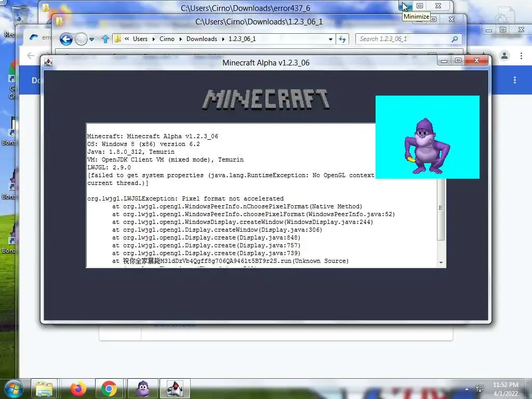Screen dimensions: 532x399
Task: Click the VM OpenJDK Client VM line
Action: click(165, 160)
